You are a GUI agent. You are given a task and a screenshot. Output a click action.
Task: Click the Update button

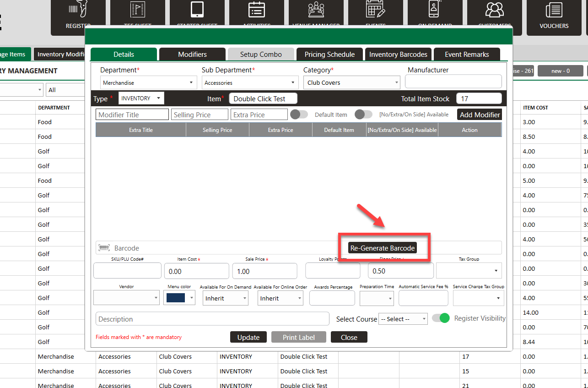click(x=248, y=338)
